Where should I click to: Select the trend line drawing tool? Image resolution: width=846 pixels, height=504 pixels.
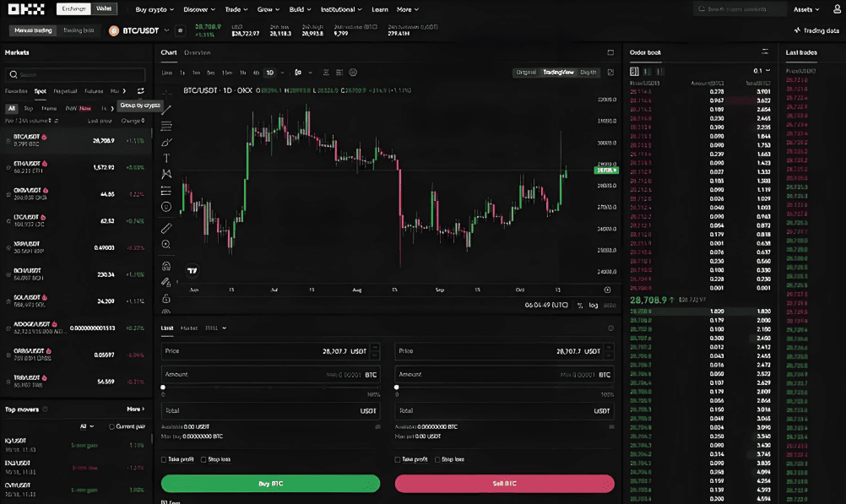click(x=166, y=110)
